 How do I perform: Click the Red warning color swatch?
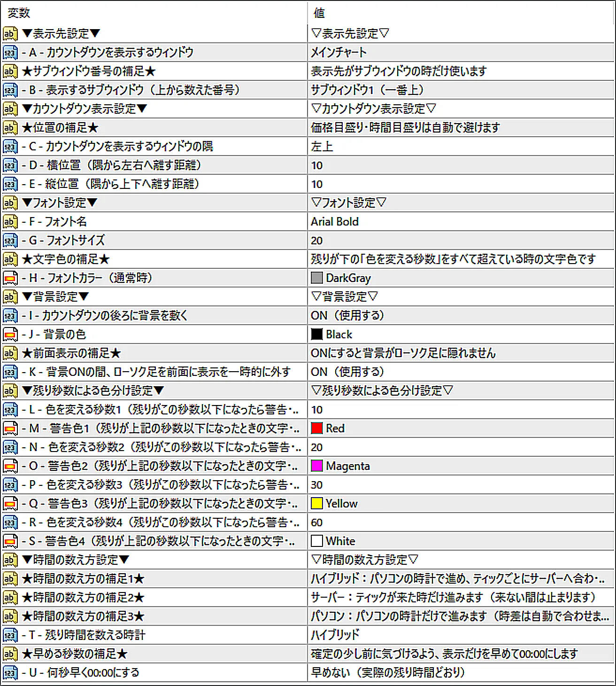[317, 429]
